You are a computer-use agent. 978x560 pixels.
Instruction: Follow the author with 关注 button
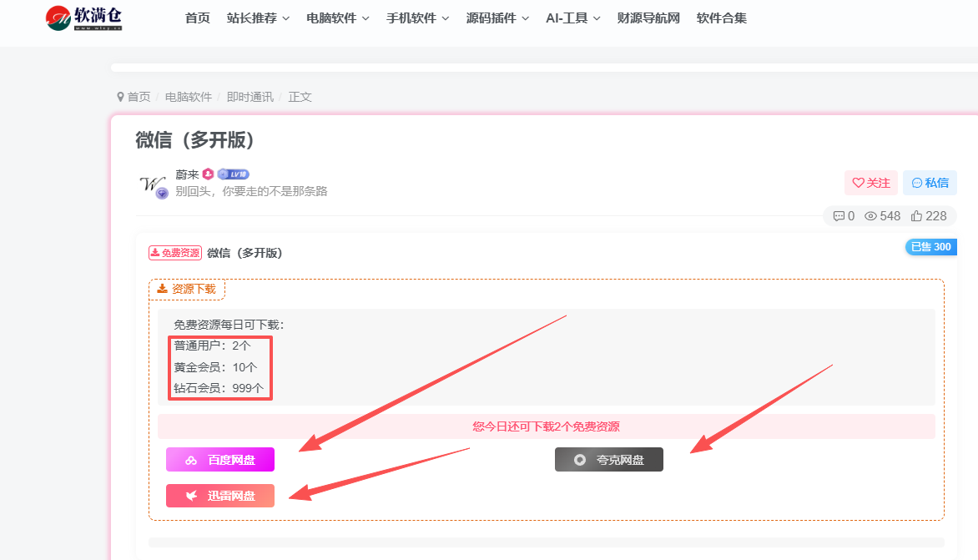click(x=870, y=183)
